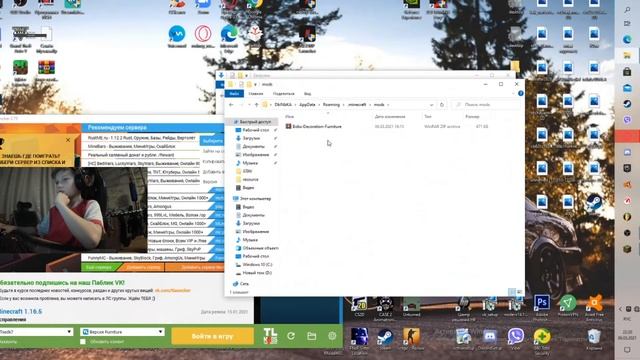Screen dimensions: 640x360
Task: Open Explorer help question mark icon
Action: (520, 93)
